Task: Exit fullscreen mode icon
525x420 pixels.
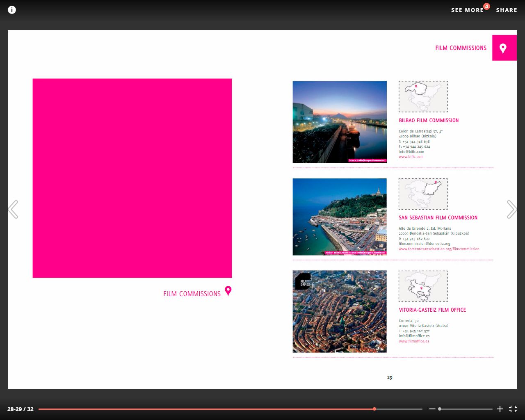Action: coord(513,409)
